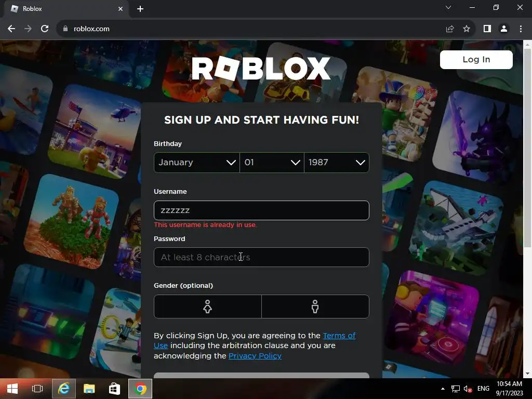Reload the Roblox page
This screenshot has width=532, height=399.
tap(45, 29)
